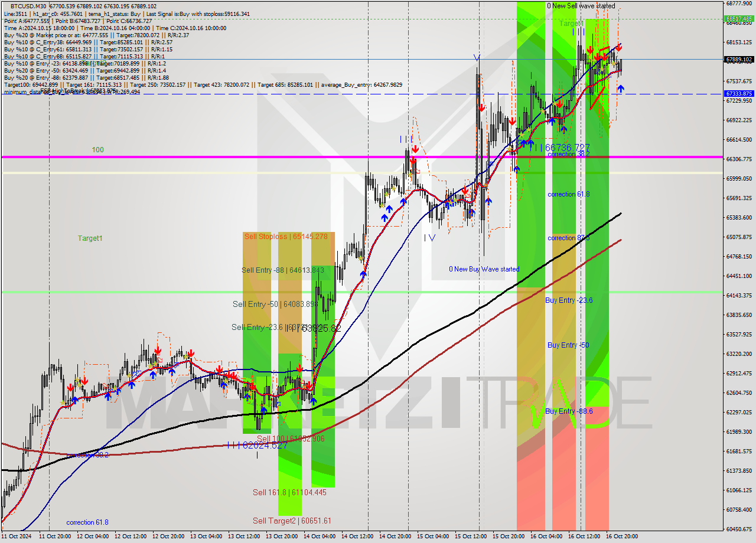Image resolution: width=756 pixels, height=543 pixels.
Task: Click the 63835.650 price axis value
Action: coord(739,315)
